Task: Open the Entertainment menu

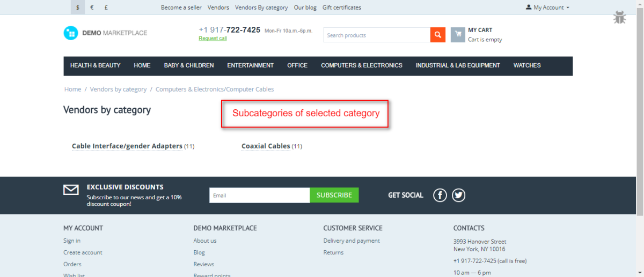Action: (x=251, y=65)
